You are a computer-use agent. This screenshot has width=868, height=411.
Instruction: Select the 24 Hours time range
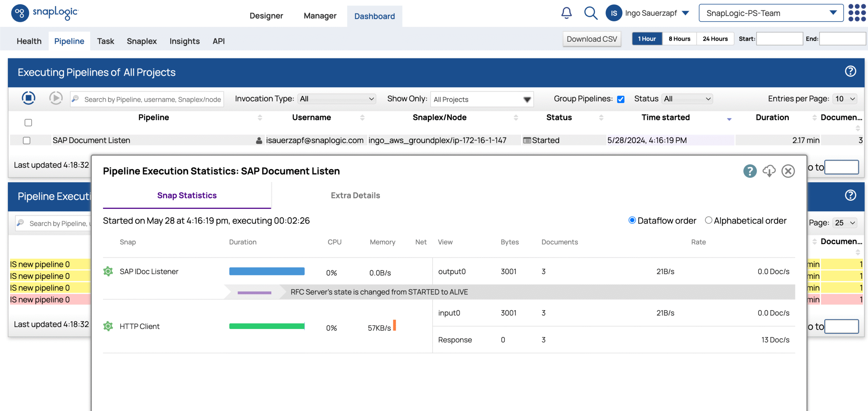715,39
